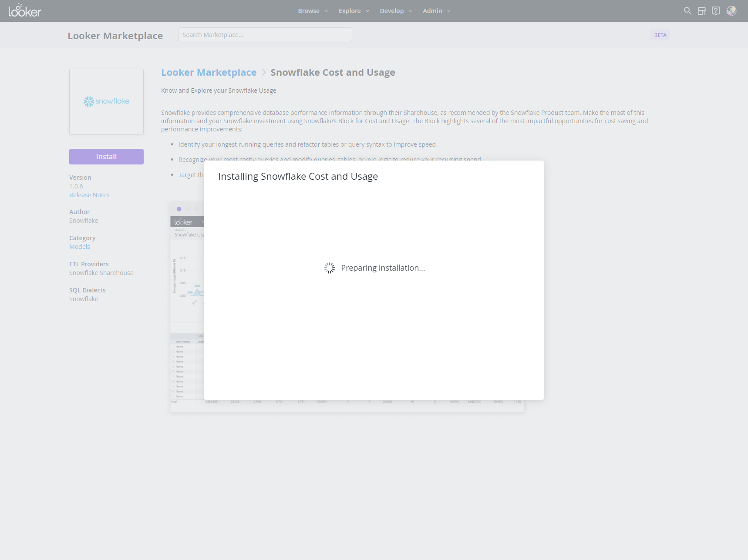Go to Looker Marketplace breadcrumb link

[x=209, y=72]
